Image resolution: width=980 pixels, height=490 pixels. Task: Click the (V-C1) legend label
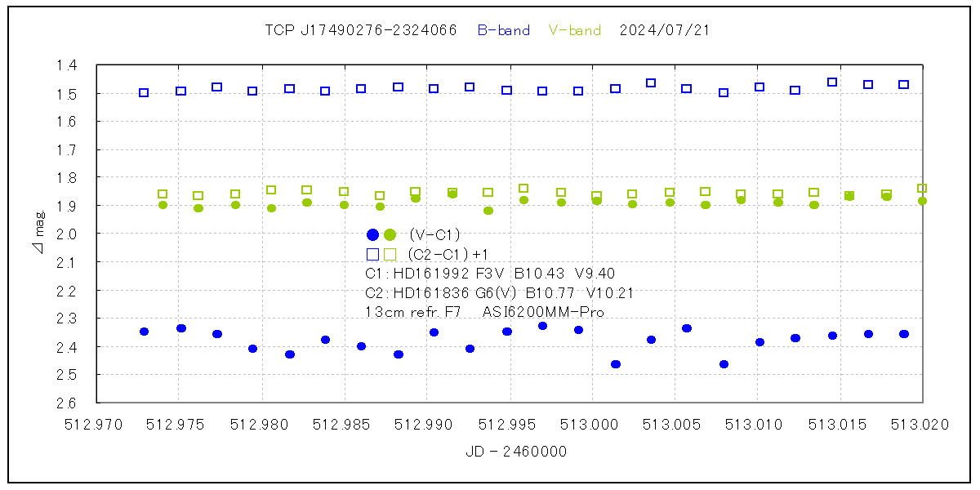click(x=434, y=235)
